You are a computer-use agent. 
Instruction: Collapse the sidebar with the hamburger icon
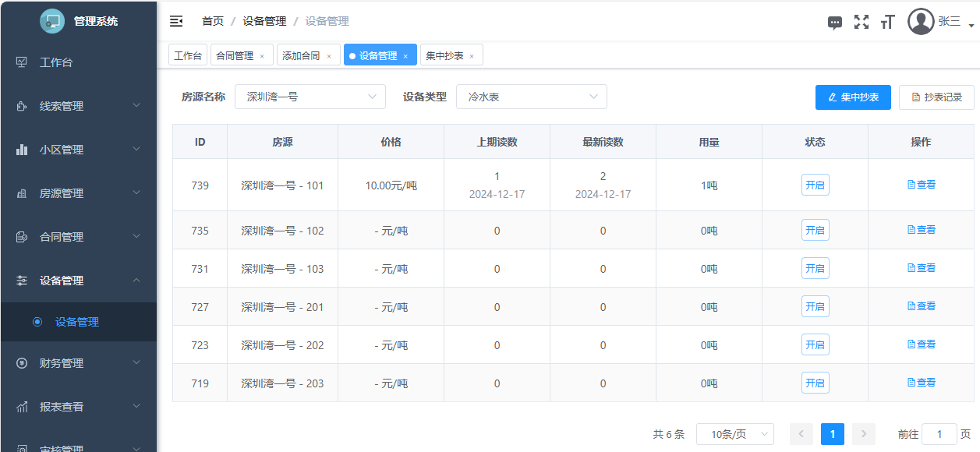coord(176,21)
